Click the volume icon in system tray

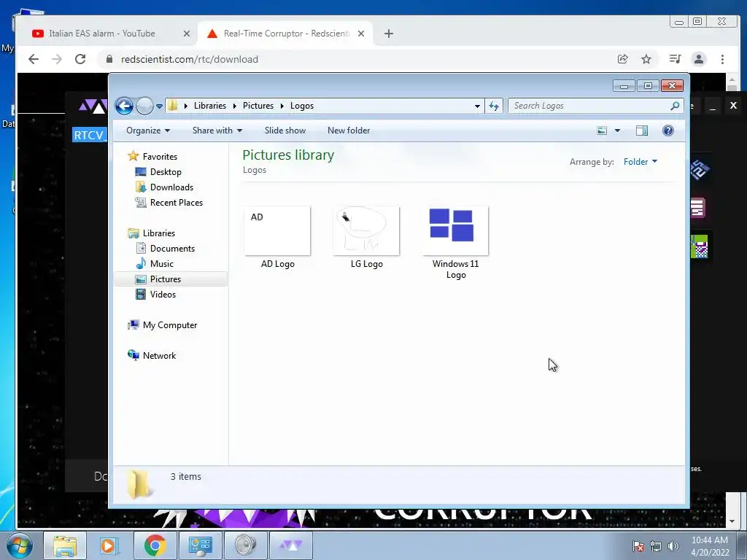click(x=673, y=546)
